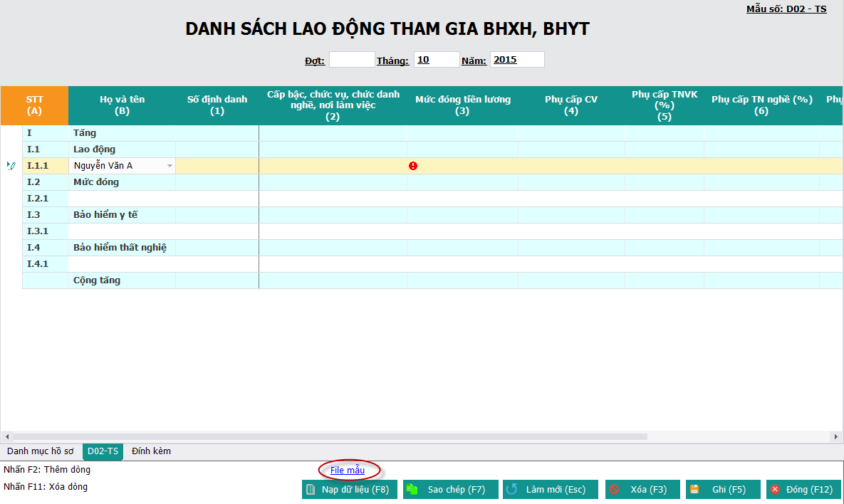Open the File mẫu link

[348, 470]
